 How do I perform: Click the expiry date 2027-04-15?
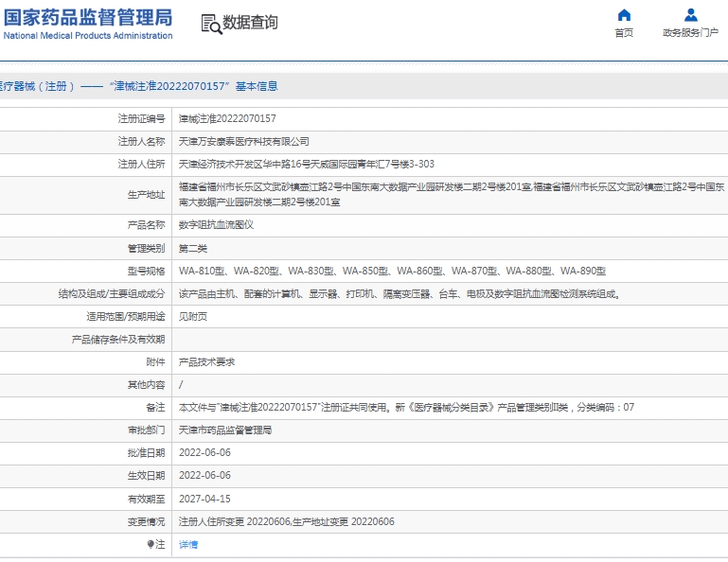pyautogui.click(x=204, y=499)
